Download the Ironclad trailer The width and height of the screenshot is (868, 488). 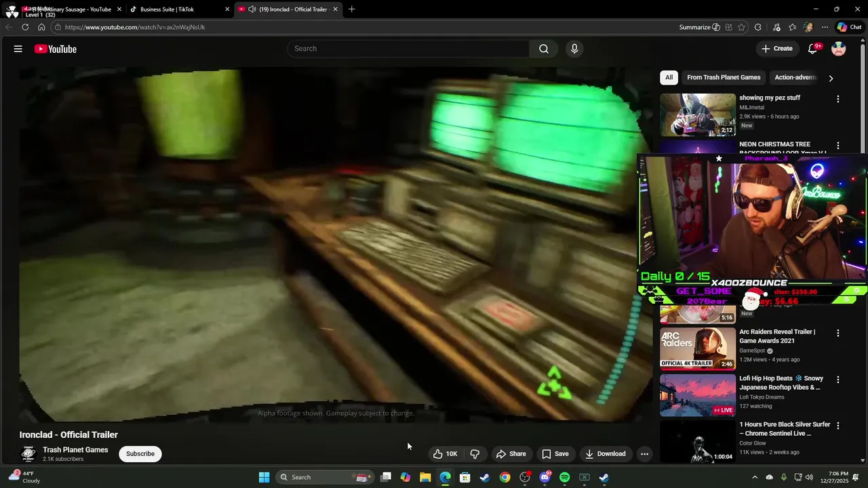pyautogui.click(x=605, y=454)
